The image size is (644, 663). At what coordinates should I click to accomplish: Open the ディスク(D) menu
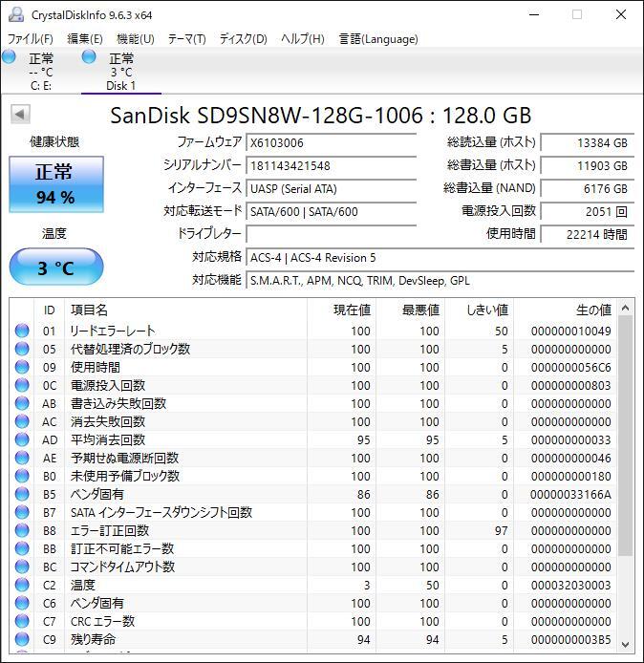[x=243, y=39]
